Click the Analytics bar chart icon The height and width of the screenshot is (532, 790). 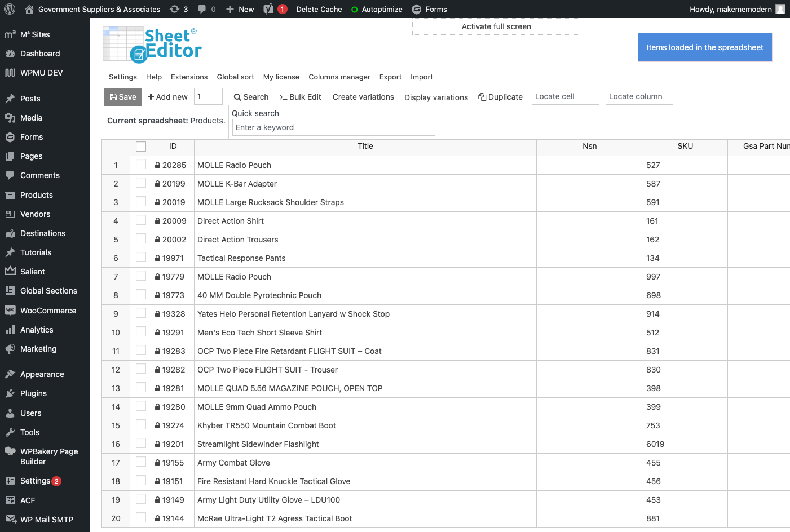pyautogui.click(x=10, y=330)
